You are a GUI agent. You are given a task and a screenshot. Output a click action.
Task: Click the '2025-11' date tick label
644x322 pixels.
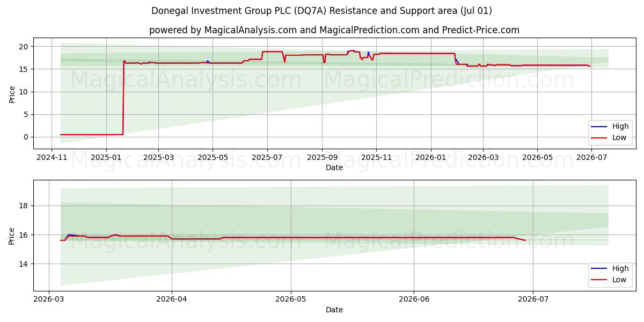(x=376, y=157)
